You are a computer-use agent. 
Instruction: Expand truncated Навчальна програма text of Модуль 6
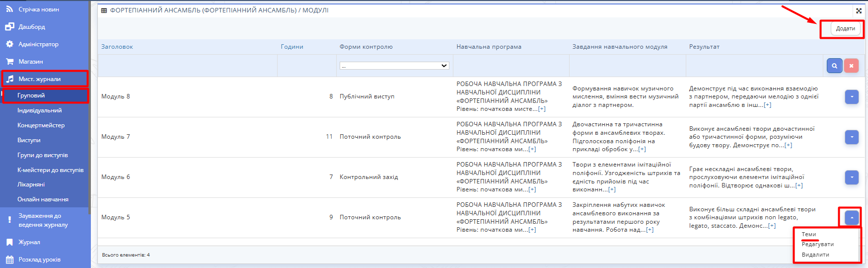click(x=532, y=189)
